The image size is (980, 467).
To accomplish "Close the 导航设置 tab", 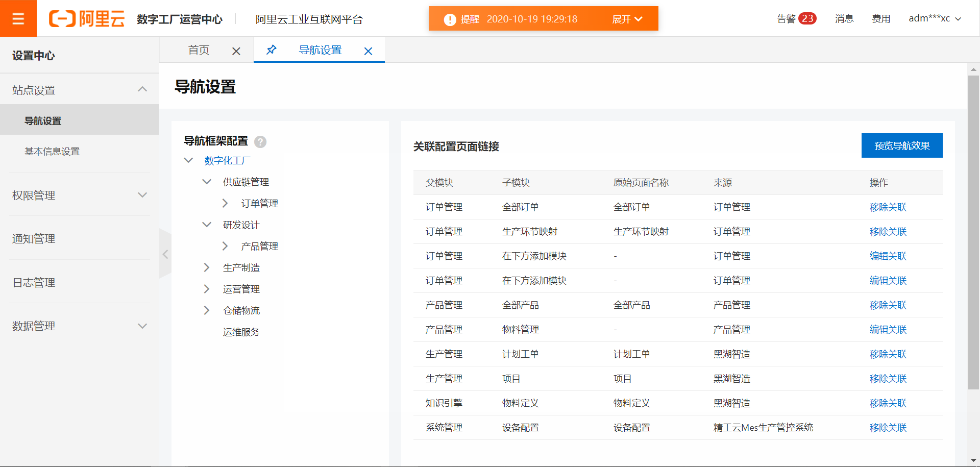I will [368, 51].
